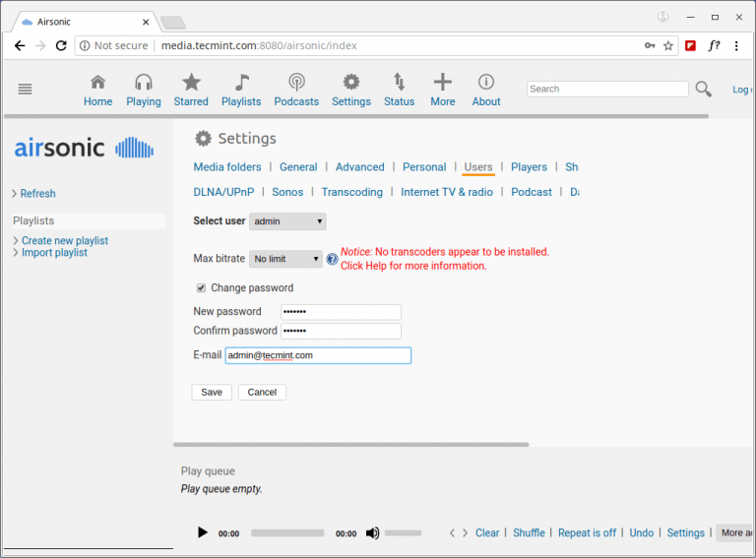Switch to Media folders settings tab
This screenshot has height=558, width=756.
(227, 167)
